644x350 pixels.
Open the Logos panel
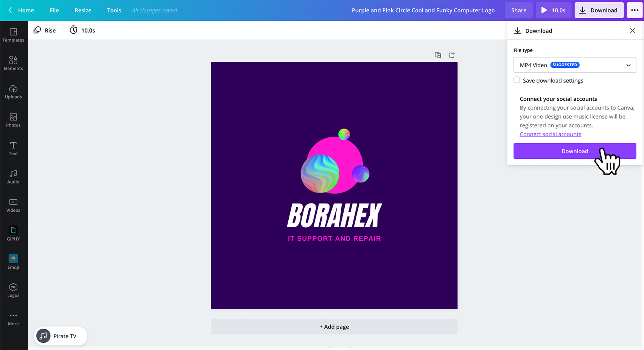pos(14,290)
